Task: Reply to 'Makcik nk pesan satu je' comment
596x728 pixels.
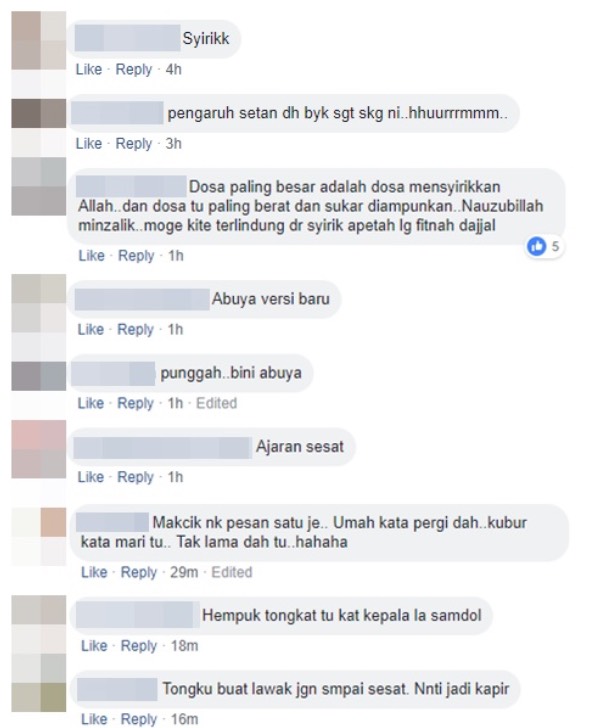Action: tap(139, 572)
